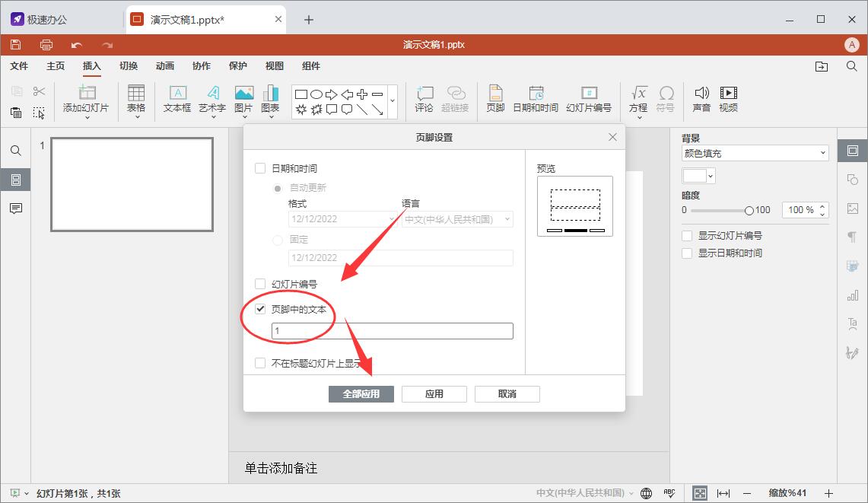This screenshot has width=868, height=503.
Task: Open the 切换 ribbon tab
Action: tap(128, 66)
